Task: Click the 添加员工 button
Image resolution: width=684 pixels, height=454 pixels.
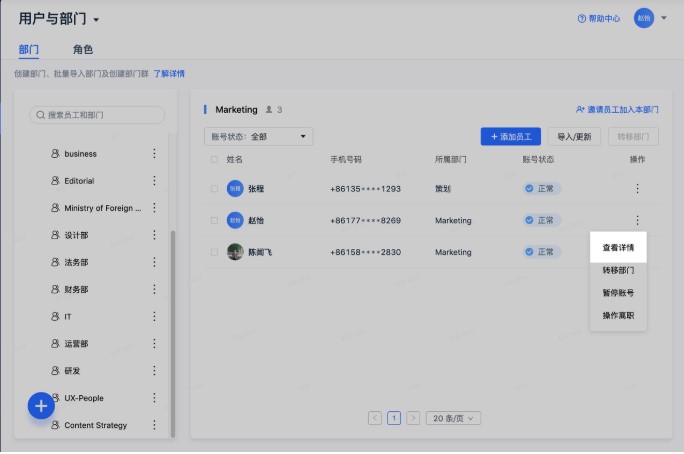Action: (x=511, y=137)
